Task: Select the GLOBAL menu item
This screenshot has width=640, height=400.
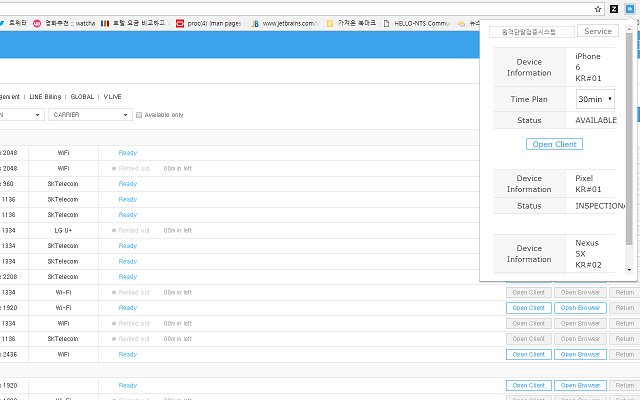Action: 82,97
